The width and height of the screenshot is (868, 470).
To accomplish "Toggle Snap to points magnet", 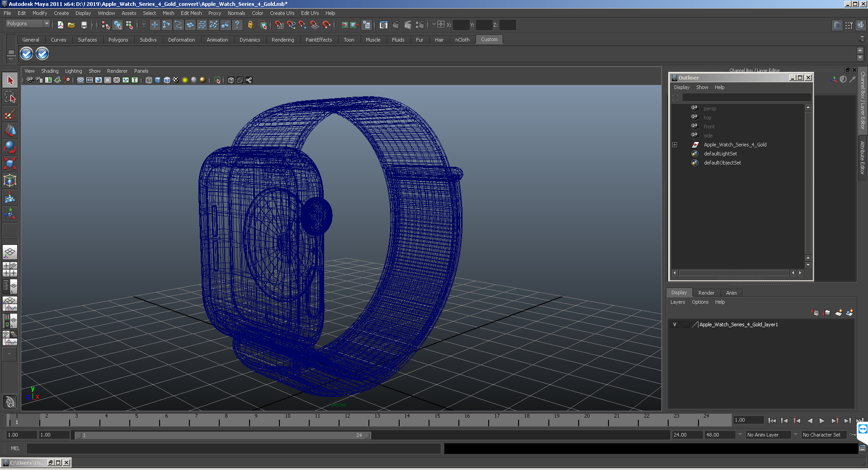I will (x=303, y=25).
